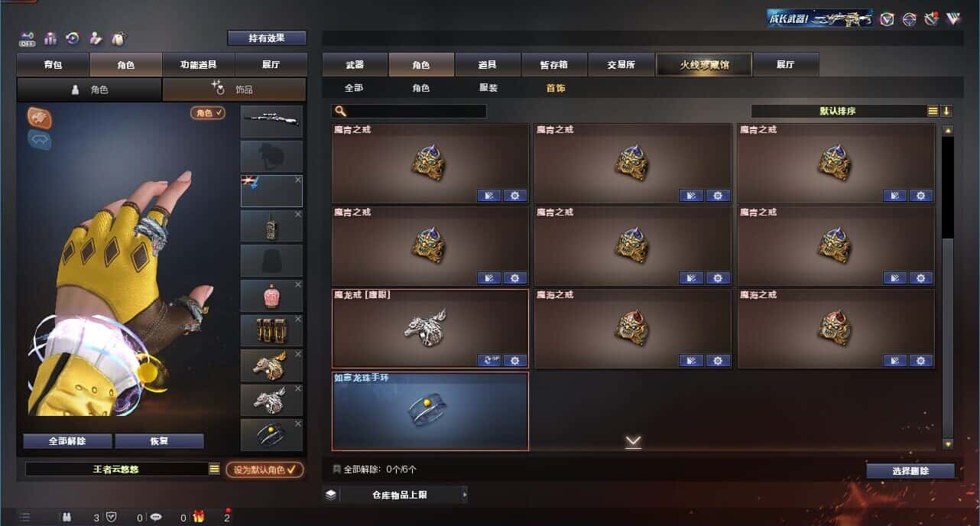Select the 首饰 sub-category tab

coord(556,88)
